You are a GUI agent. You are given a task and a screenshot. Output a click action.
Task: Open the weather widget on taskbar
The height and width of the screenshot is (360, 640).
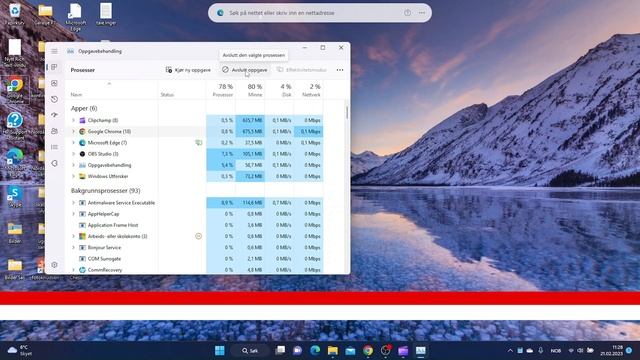tap(20, 351)
